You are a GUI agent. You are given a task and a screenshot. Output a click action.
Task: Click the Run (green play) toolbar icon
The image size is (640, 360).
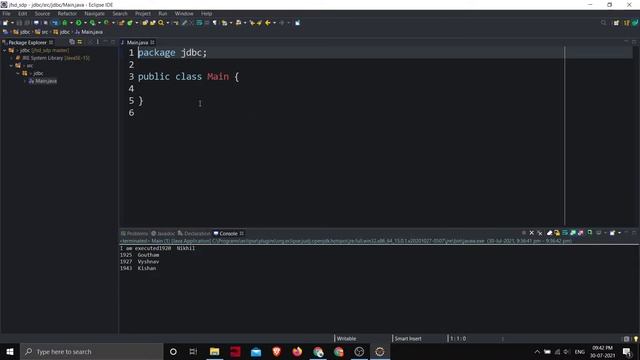[x=78, y=23]
